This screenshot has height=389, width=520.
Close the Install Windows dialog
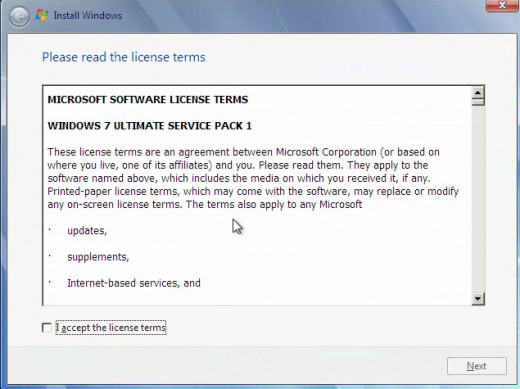(x=502, y=5)
